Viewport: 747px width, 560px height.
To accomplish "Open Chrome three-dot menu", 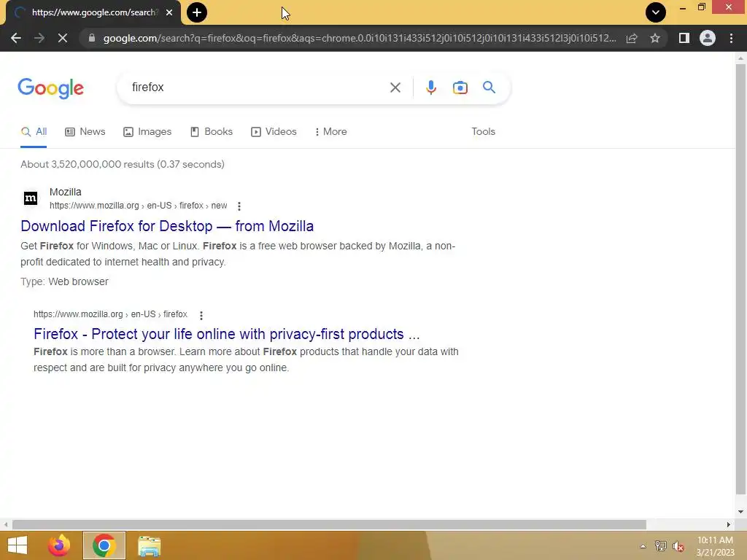I will point(731,38).
